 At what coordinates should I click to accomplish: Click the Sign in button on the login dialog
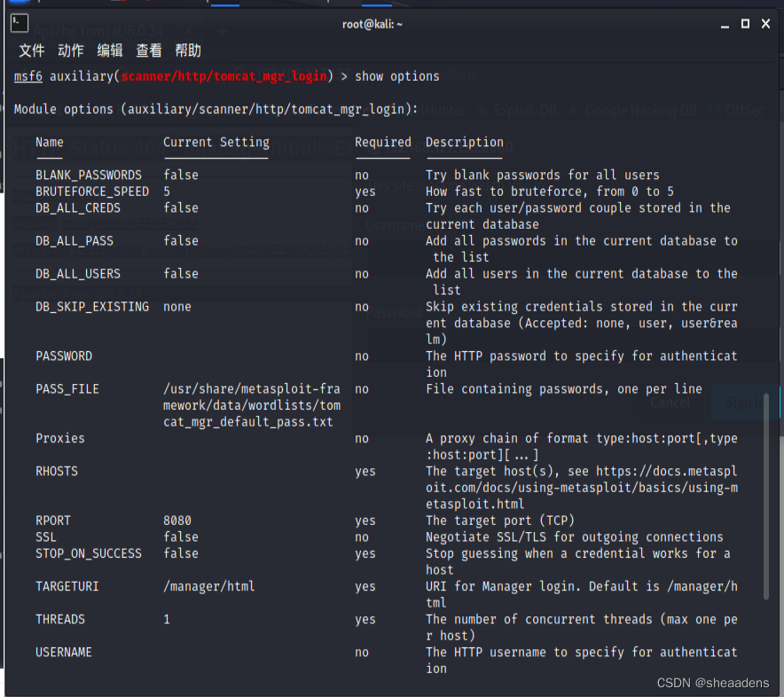743,403
